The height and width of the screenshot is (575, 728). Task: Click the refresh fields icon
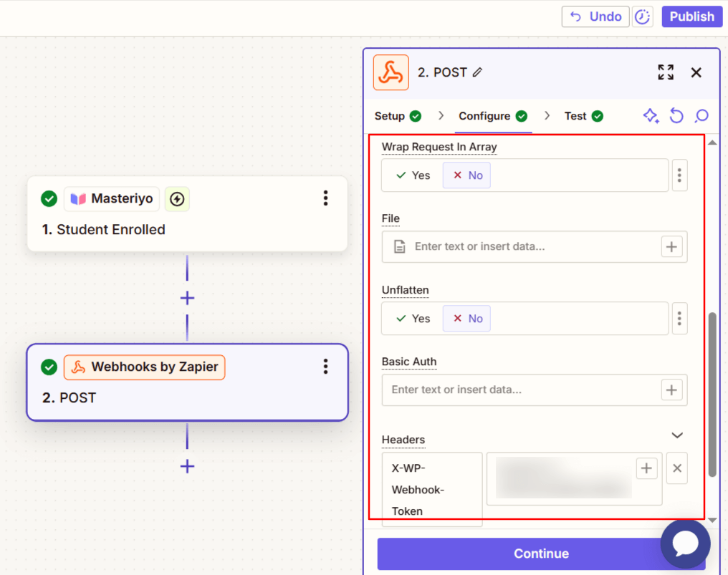point(676,116)
